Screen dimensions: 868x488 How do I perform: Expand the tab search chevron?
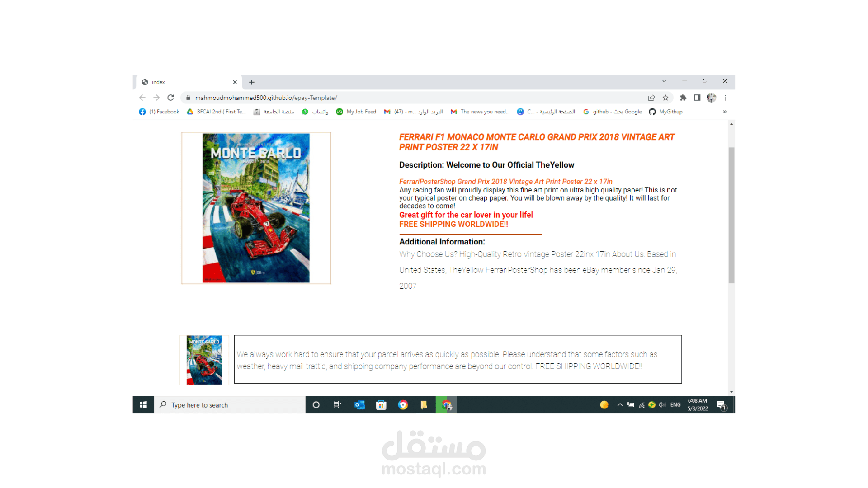click(x=664, y=81)
